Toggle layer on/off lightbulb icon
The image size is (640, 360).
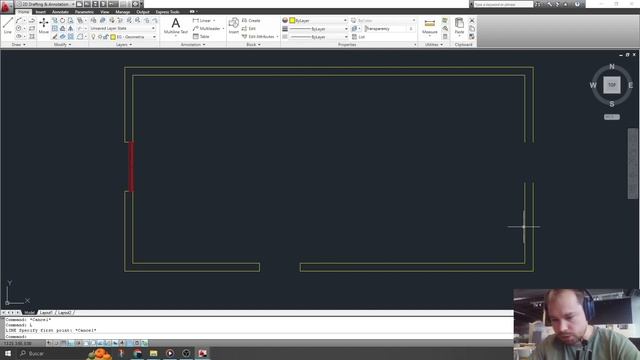pyautogui.click(x=93, y=37)
